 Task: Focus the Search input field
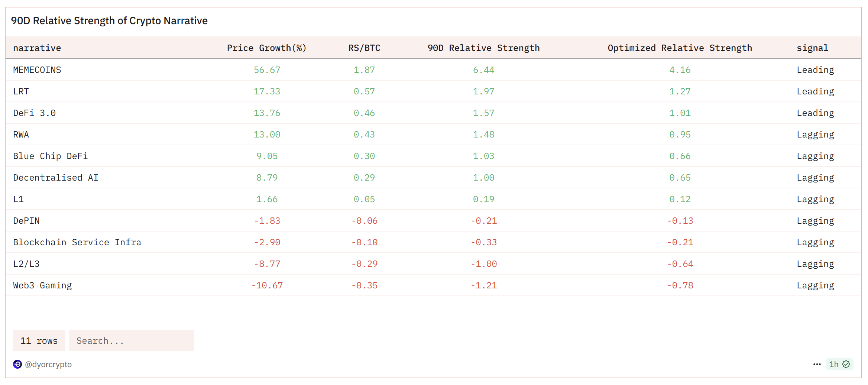pos(131,340)
